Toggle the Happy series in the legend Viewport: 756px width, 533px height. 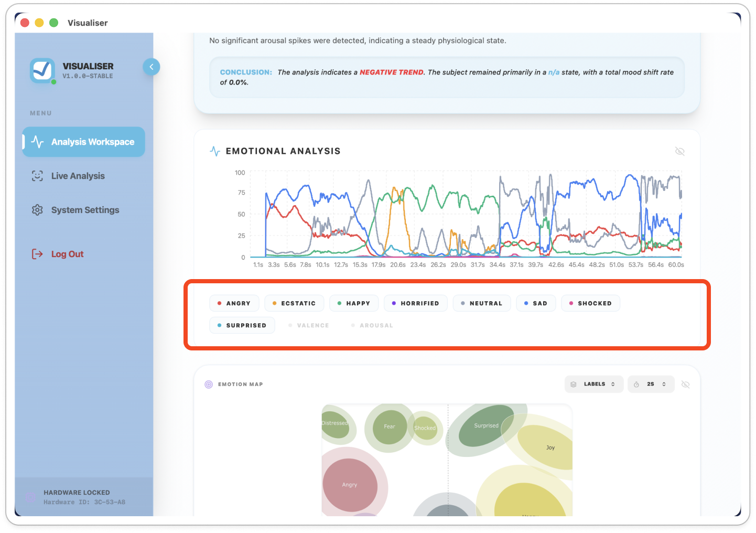click(x=354, y=303)
